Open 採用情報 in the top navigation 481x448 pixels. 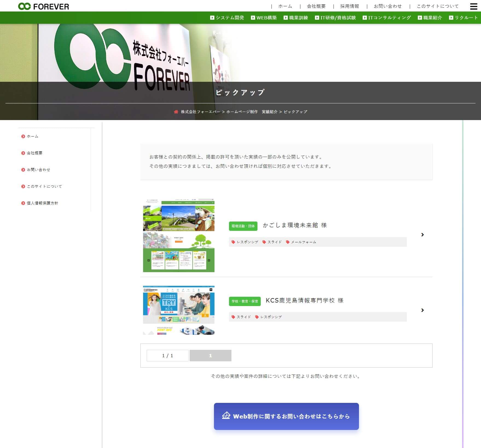tap(350, 6)
